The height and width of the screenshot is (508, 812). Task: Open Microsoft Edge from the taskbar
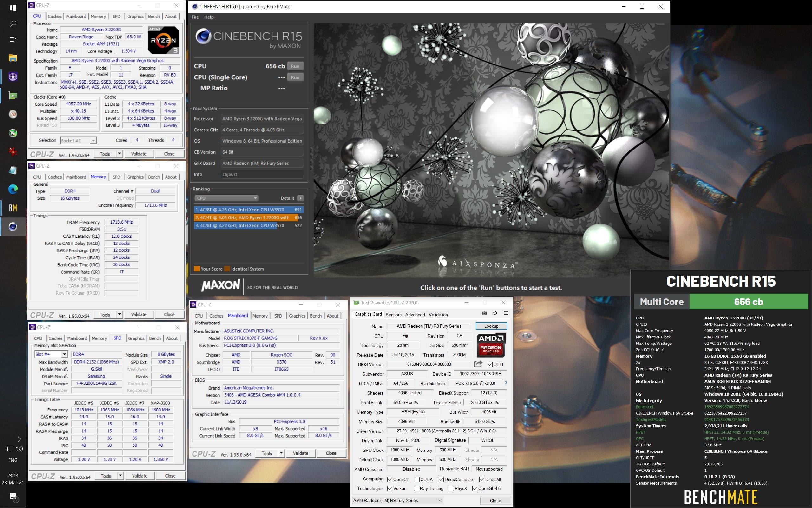pos(13,189)
